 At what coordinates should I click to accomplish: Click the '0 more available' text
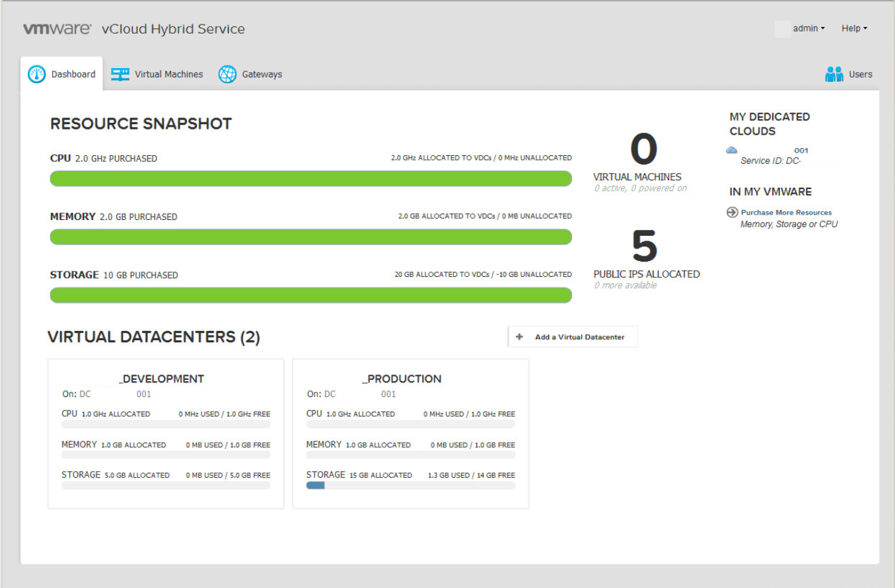[x=625, y=285]
